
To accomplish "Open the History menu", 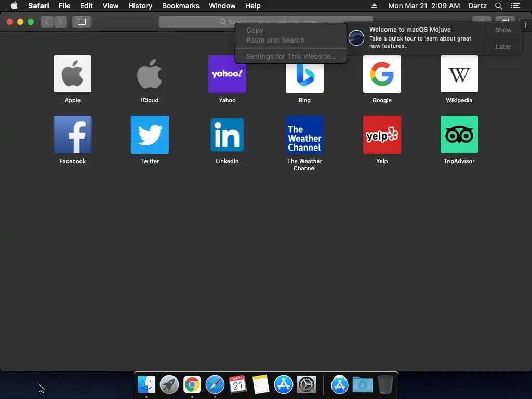I will 140,6.
